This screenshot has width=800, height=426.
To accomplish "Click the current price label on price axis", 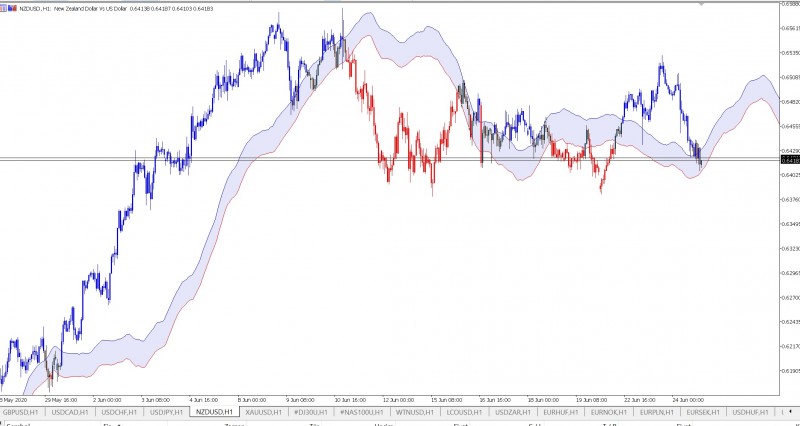I will click(790, 161).
